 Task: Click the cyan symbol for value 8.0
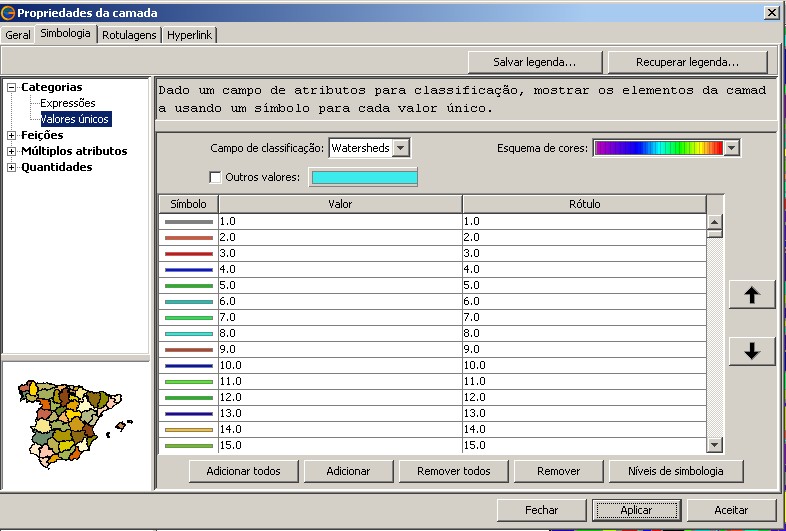coord(189,333)
